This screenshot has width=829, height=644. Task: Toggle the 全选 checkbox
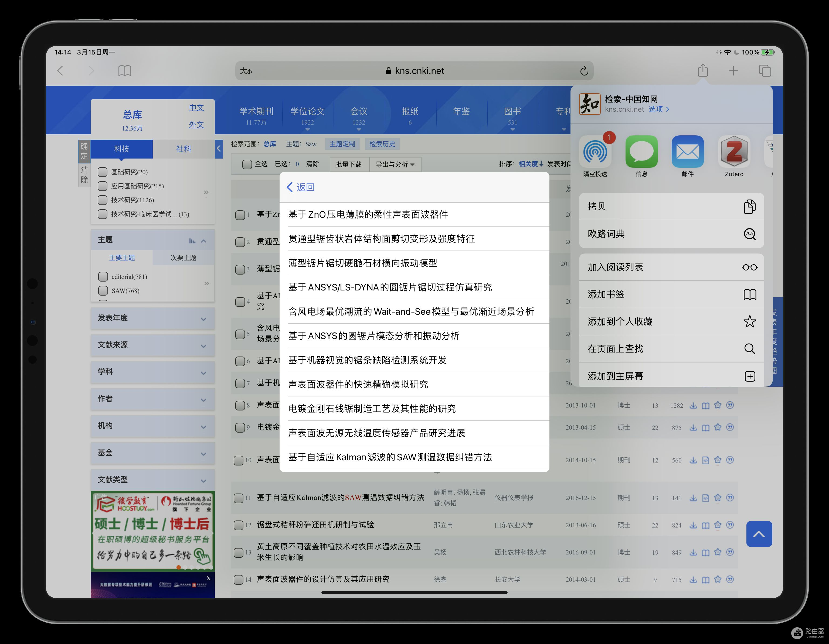click(247, 164)
